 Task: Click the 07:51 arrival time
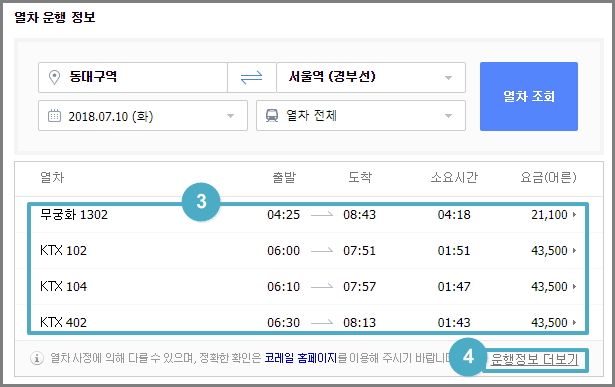click(359, 250)
